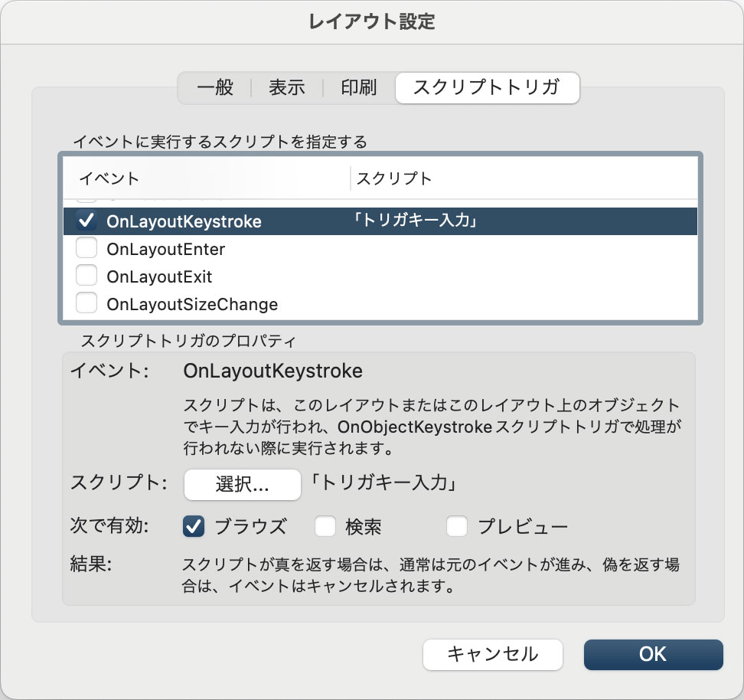Uncheck the OnLayoutKeystroke checkbox
744x700 pixels.
pyautogui.click(x=86, y=221)
